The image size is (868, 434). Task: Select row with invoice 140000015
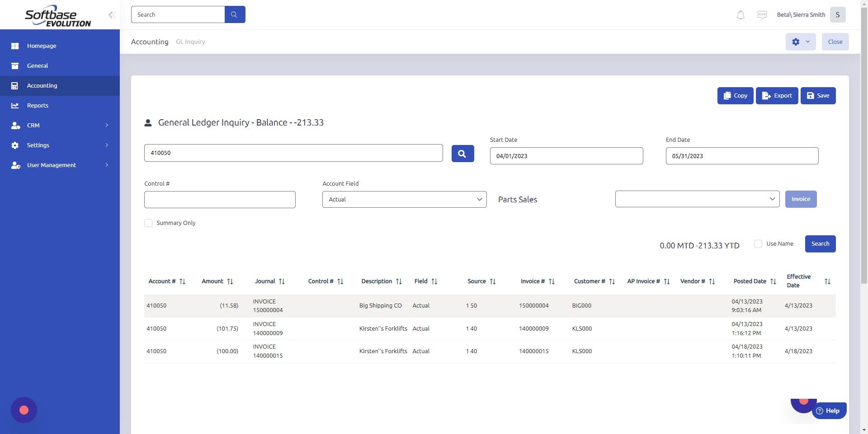[x=490, y=351]
